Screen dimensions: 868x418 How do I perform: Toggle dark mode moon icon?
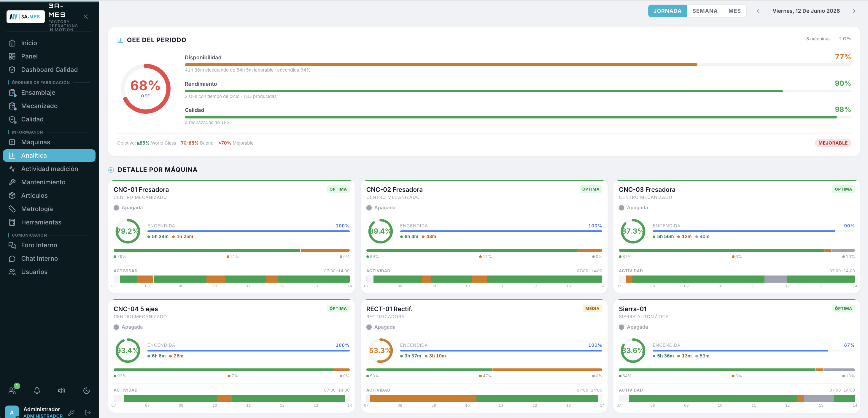coord(87,390)
